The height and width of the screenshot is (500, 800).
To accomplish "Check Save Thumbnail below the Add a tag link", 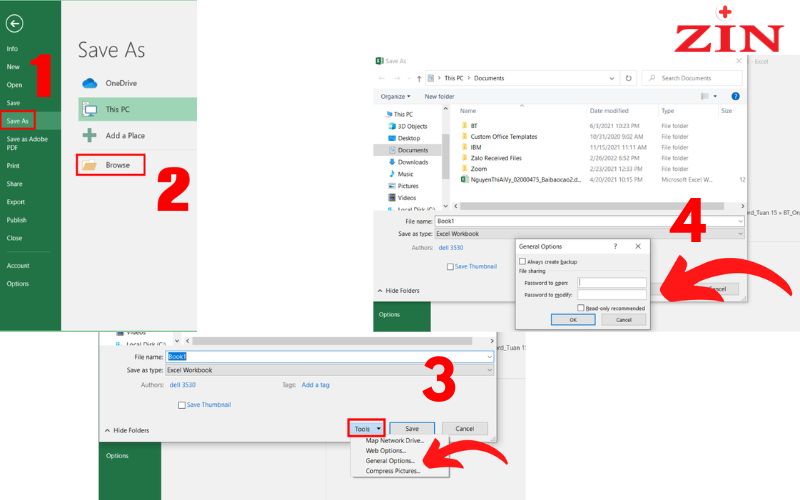I will click(181, 405).
